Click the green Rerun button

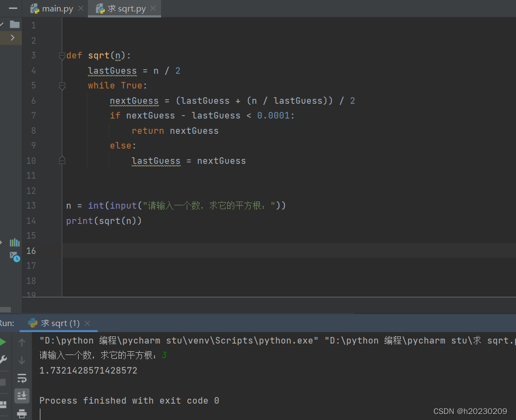click(x=3, y=342)
